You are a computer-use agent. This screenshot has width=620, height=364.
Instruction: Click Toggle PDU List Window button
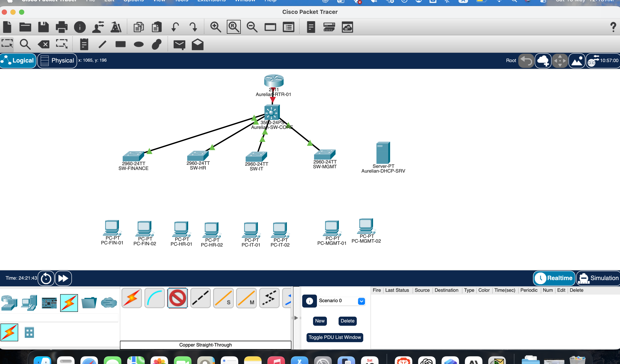point(335,337)
